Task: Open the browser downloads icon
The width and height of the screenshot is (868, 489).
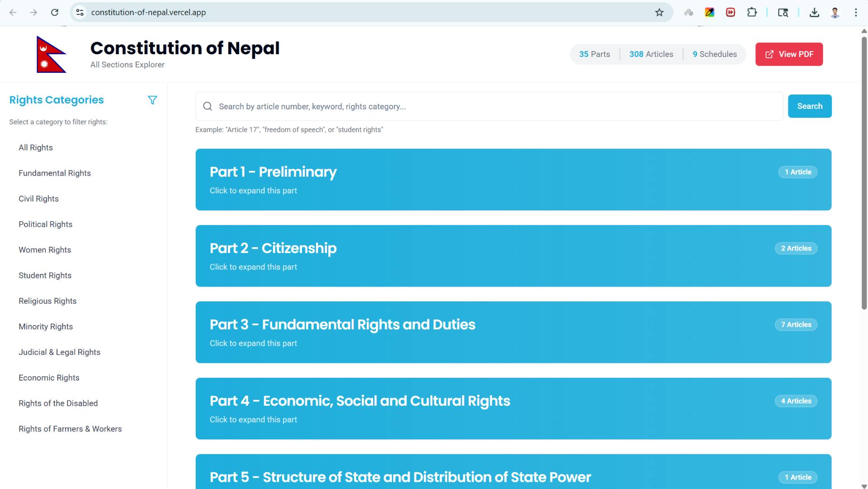Action: click(814, 12)
